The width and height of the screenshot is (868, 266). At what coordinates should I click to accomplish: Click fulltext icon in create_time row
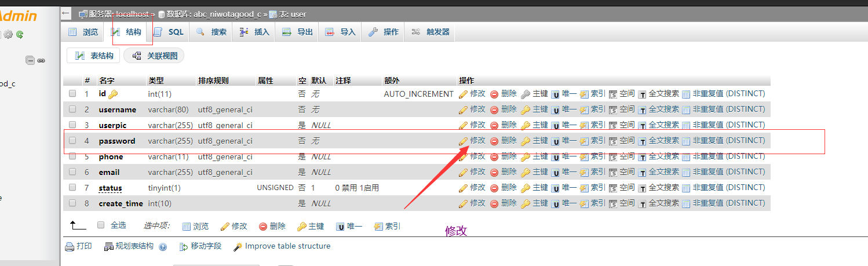tap(642, 203)
